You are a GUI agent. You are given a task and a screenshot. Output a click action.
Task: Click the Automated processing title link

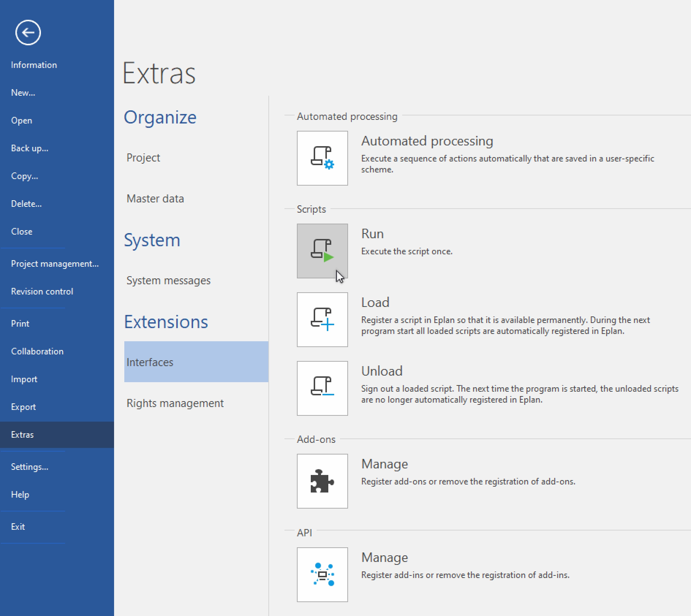(x=427, y=141)
